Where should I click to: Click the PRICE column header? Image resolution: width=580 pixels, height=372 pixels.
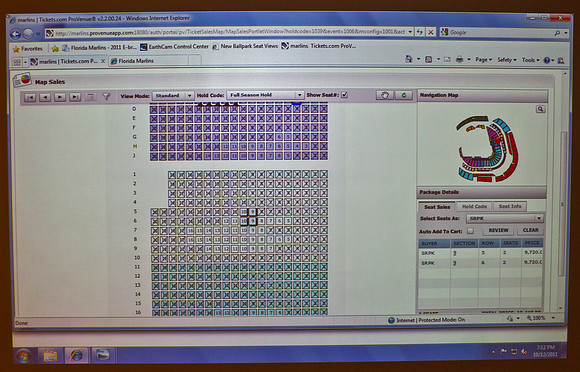(532, 243)
